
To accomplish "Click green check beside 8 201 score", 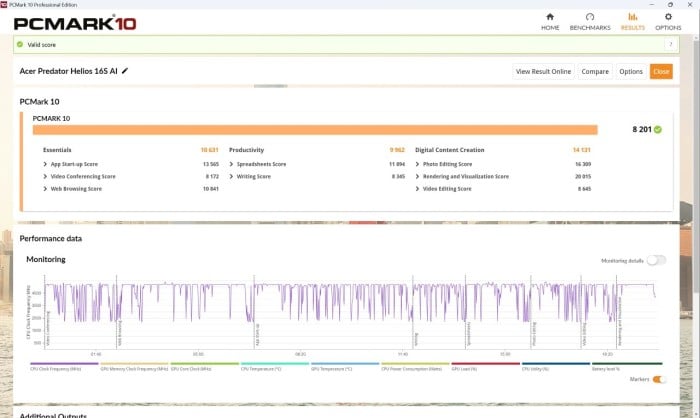I will (657, 130).
